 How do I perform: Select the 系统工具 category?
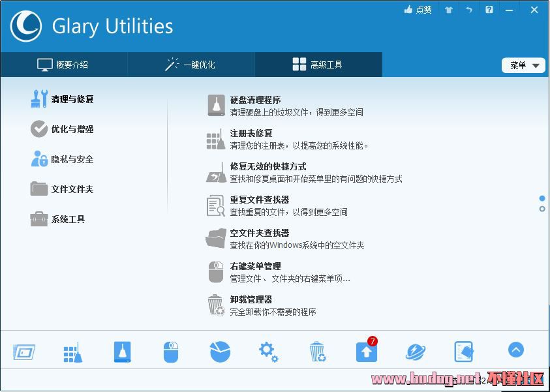(x=58, y=220)
